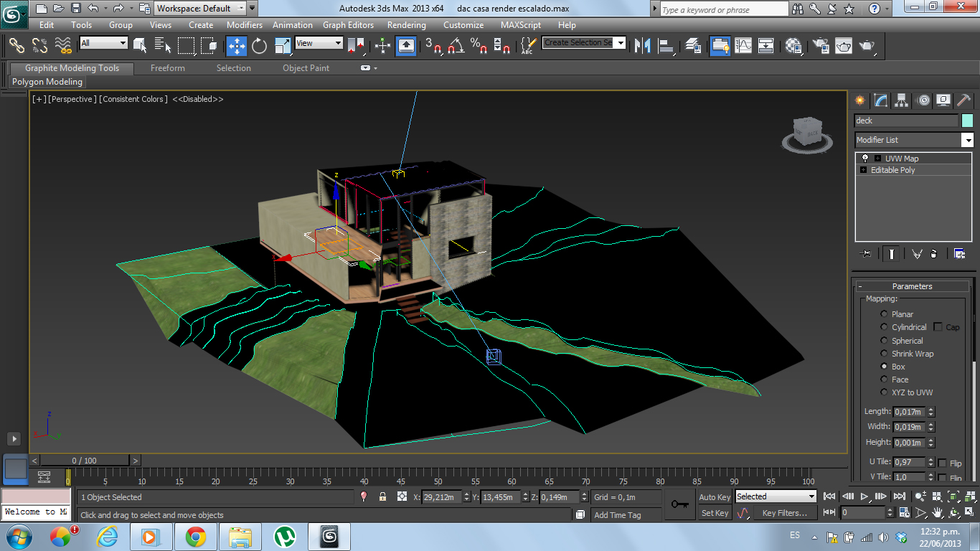Open key mode Selected dropdown
The image size is (980, 551).
click(776, 496)
